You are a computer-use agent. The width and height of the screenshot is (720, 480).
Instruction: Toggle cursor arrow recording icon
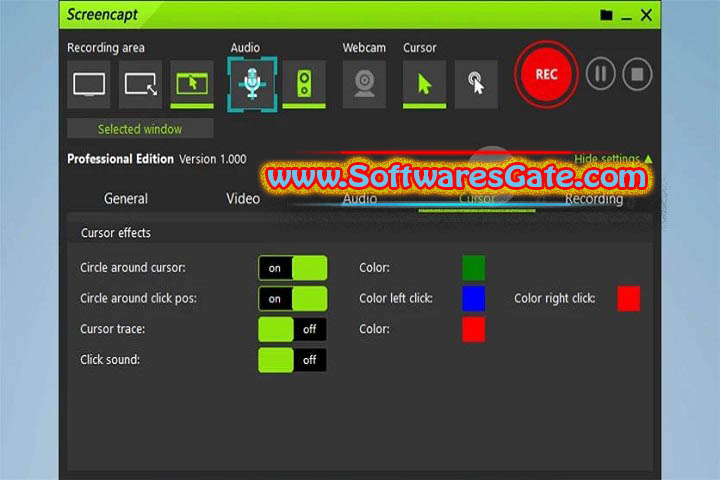point(424,85)
